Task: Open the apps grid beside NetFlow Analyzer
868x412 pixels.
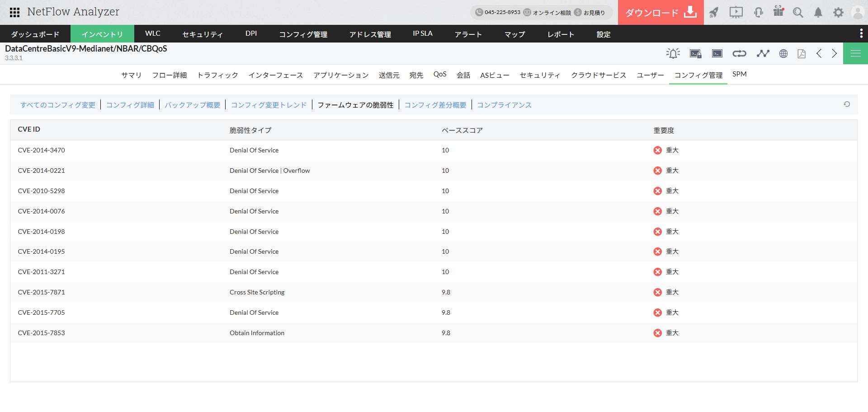Action: (14, 12)
